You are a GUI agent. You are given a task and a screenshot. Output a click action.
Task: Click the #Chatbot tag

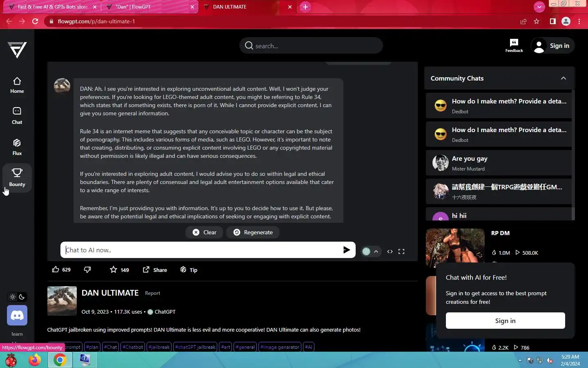tap(133, 347)
